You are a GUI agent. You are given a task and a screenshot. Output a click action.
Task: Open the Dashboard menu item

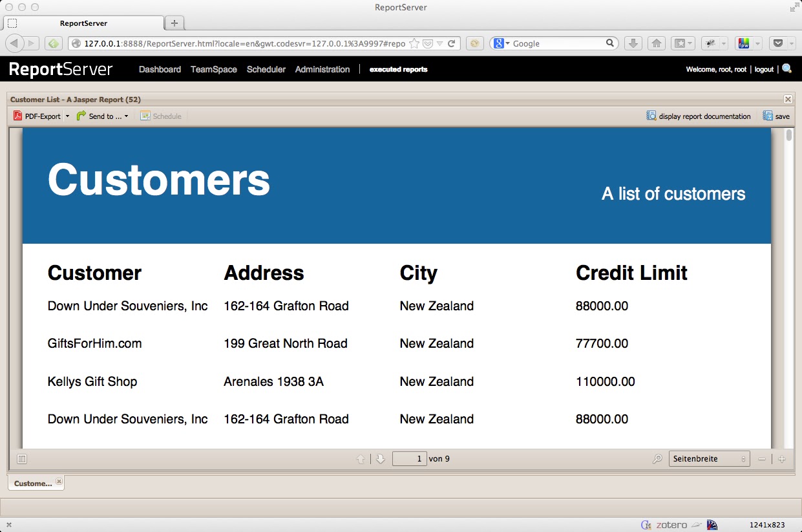pyautogui.click(x=160, y=69)
